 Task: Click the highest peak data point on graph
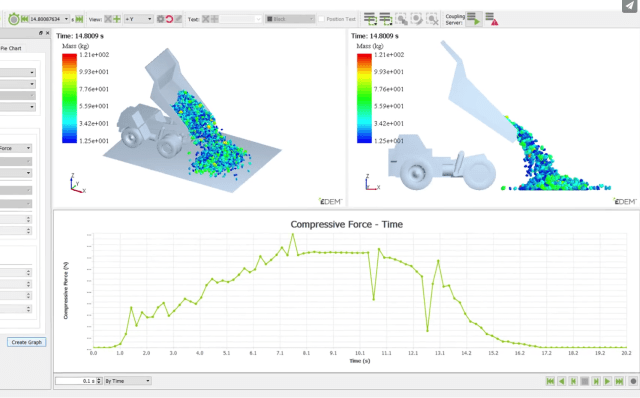(x=293, y=234)
